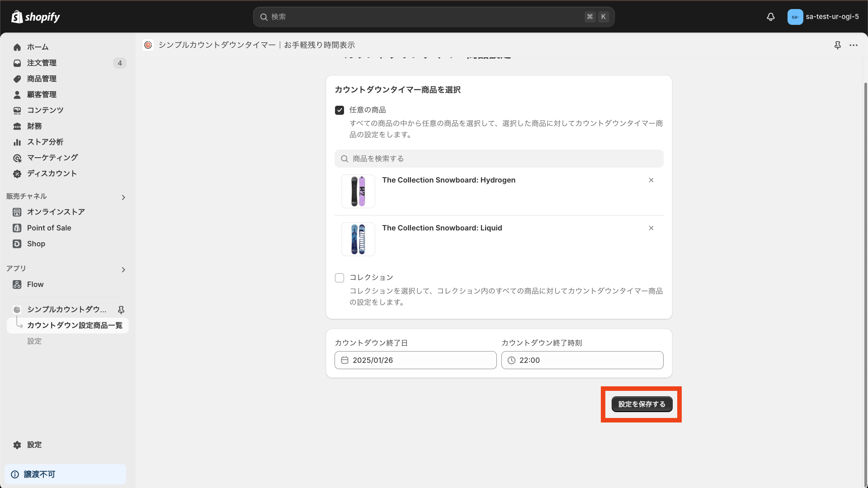This screenshot has height=488, width=868.
Task: Open the notification bell
Action: [x=770, y=17]
